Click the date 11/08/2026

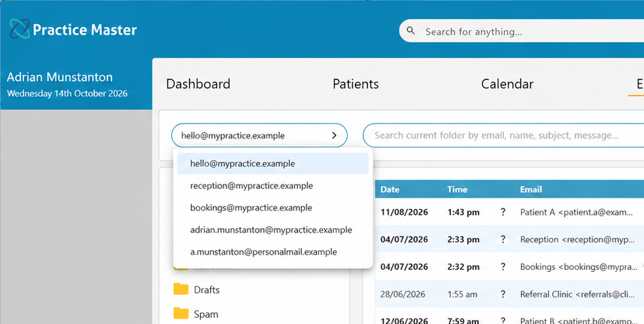(x=404, y=212)
